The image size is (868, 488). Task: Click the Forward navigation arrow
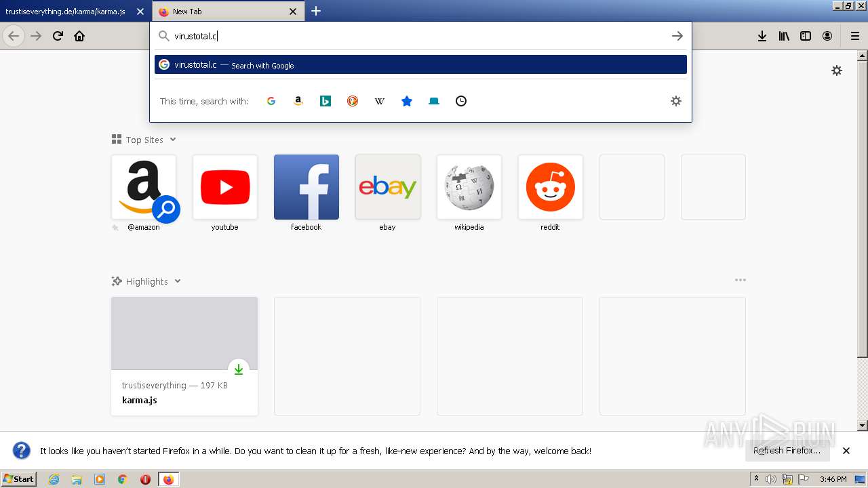coord(36,36)
